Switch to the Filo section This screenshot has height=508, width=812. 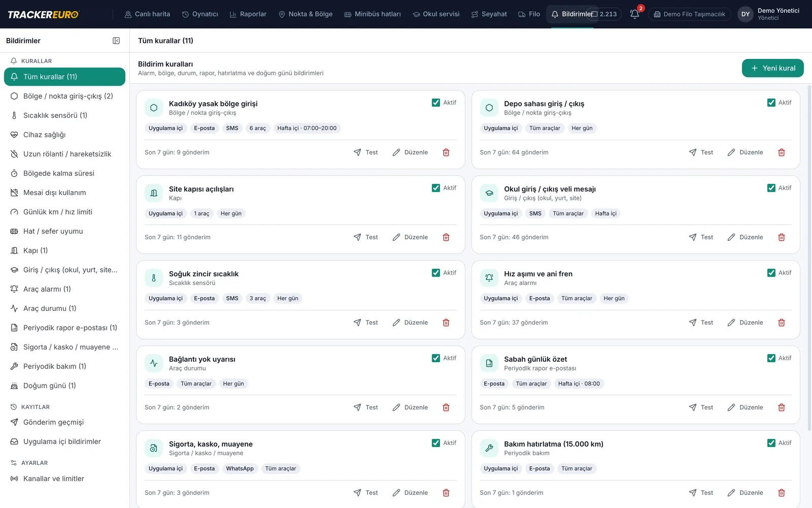529,14
